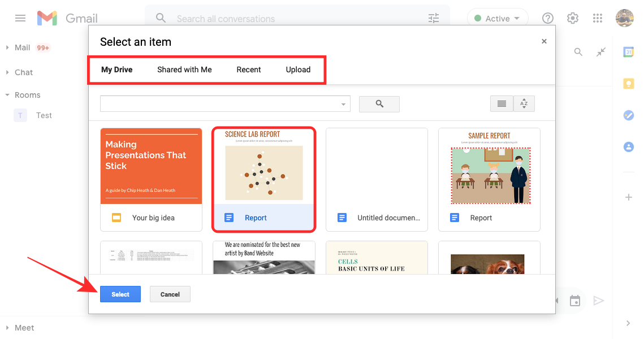Viewport: 644px width, 339px height.
Task: Expand the search field dropdown arrow in the picker
Action: coord(343,105)
